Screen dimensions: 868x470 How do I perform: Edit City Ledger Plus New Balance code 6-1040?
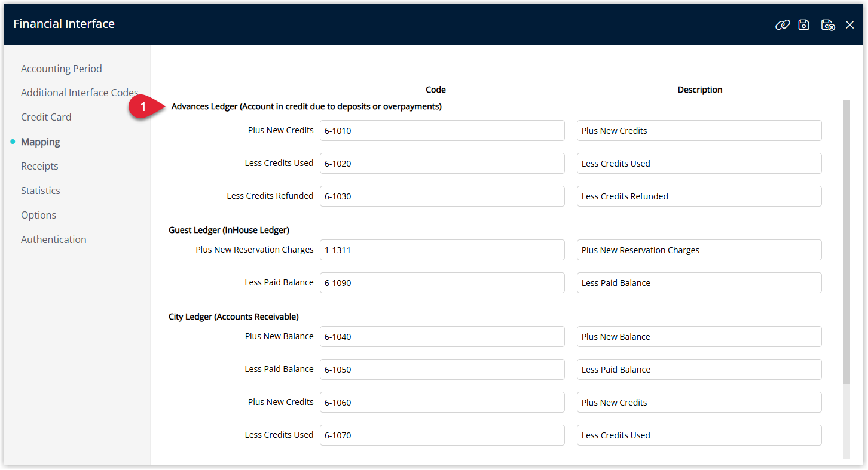(x=442, y=336)
